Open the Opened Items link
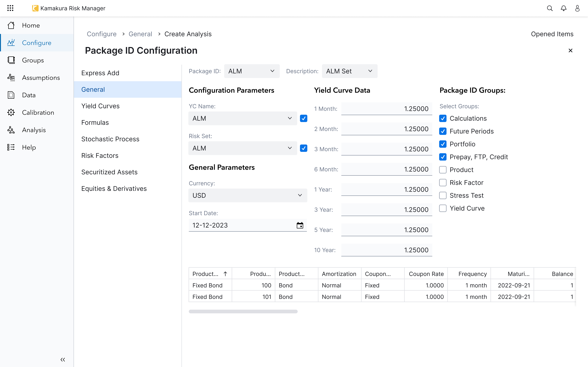 click(552, 34)
